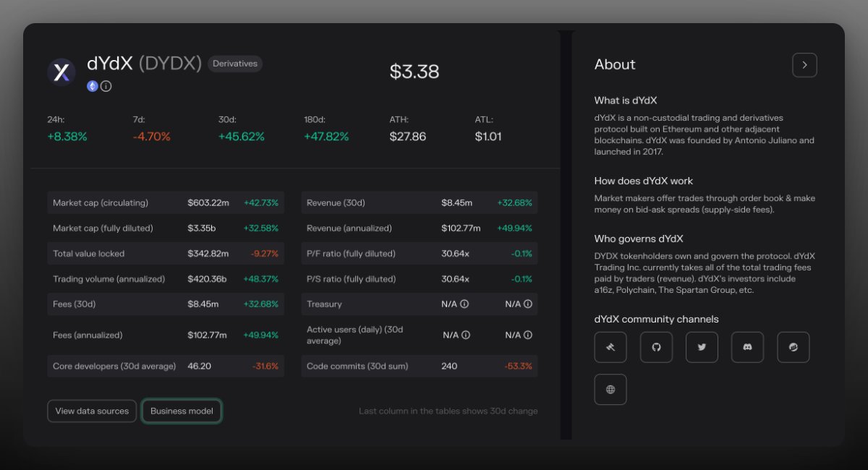The image size is (868, 470).
Task: Click the What is dYdX heading
Action: click(626, 101)
